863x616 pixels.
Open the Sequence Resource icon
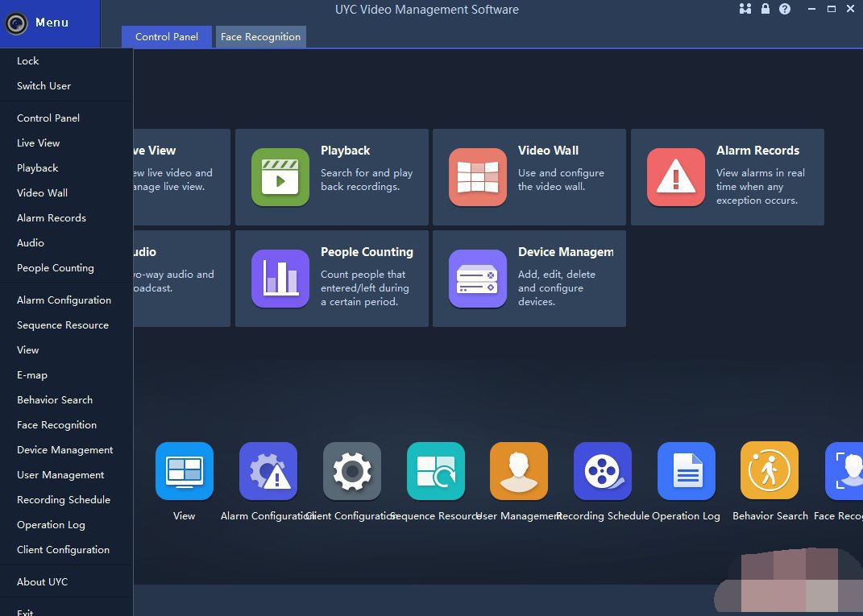tap(435, 471)
